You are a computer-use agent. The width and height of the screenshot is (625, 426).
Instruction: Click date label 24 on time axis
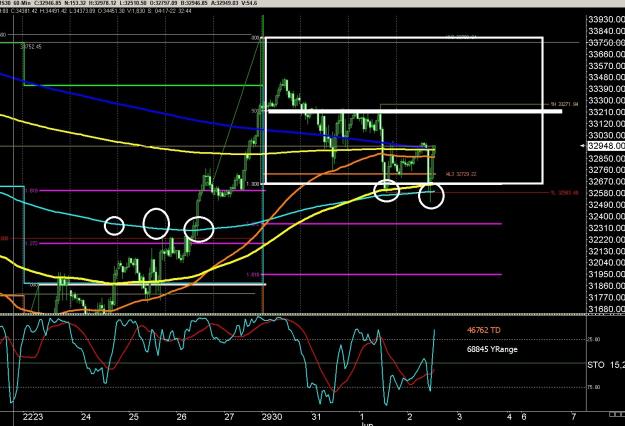click(86, 417)
